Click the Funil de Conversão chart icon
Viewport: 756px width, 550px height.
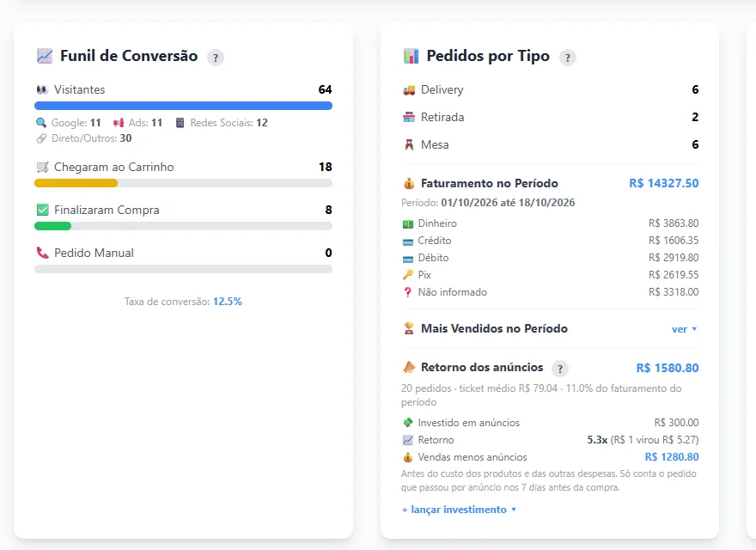click(x=45, y=56)
